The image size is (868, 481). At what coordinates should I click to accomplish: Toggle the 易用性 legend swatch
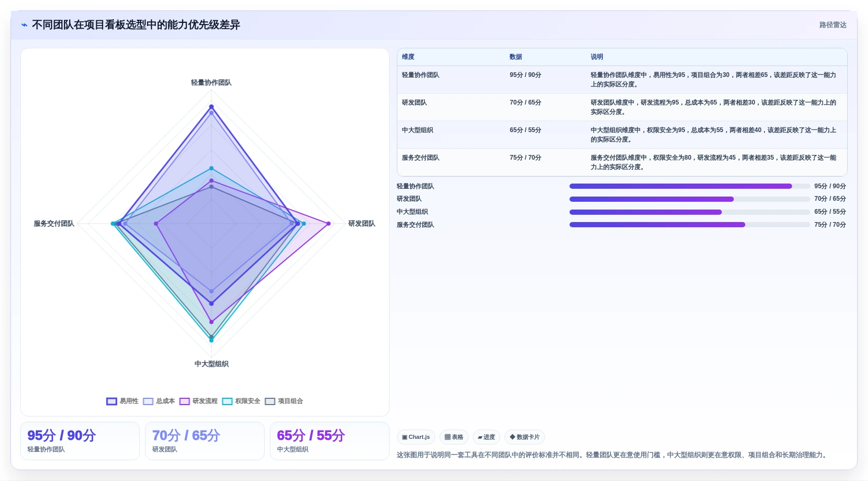(111, 401)
